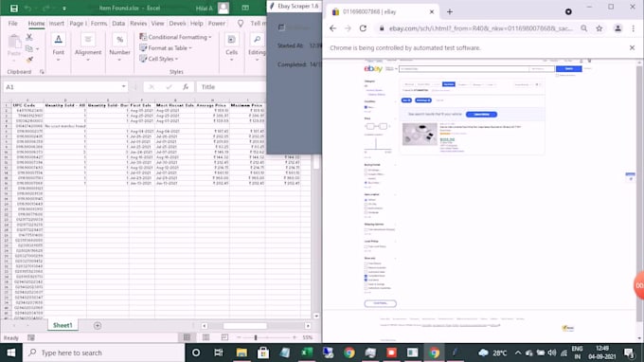This screenshot has height=362, width=644.
Task: Click the Excel horizontal scrollbar thumb
Action: [244, 325]
